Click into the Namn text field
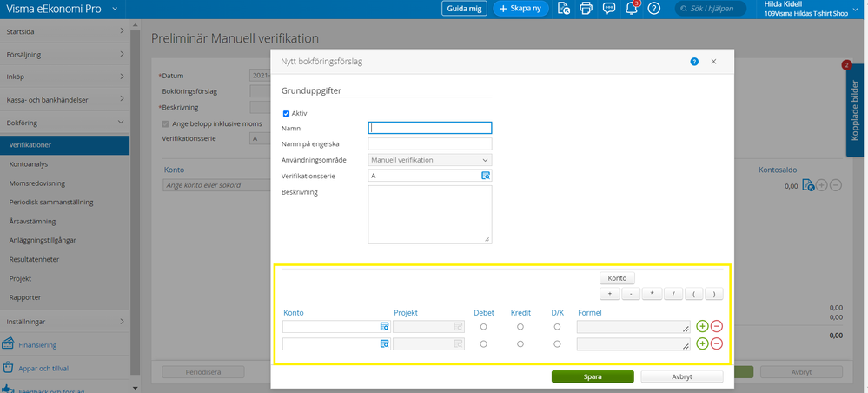The width and height of the screenshot is (868, 393). tap(430, 128)
